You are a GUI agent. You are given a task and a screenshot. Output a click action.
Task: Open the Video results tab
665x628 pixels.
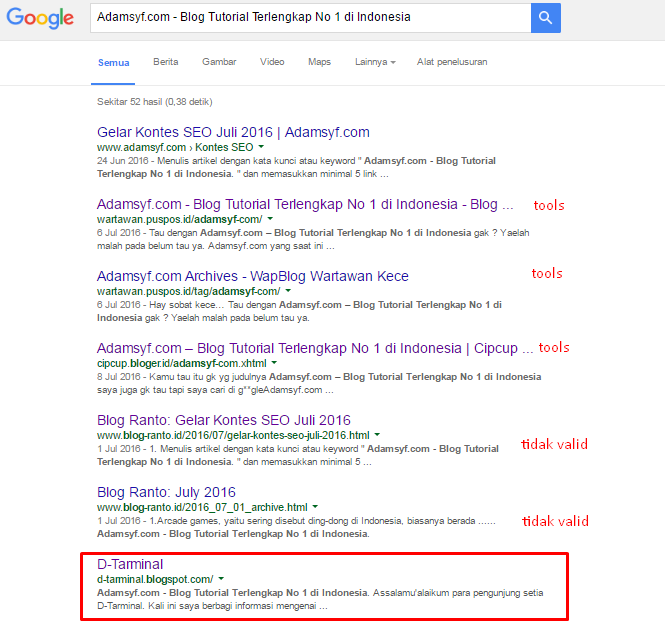(272, 62)
